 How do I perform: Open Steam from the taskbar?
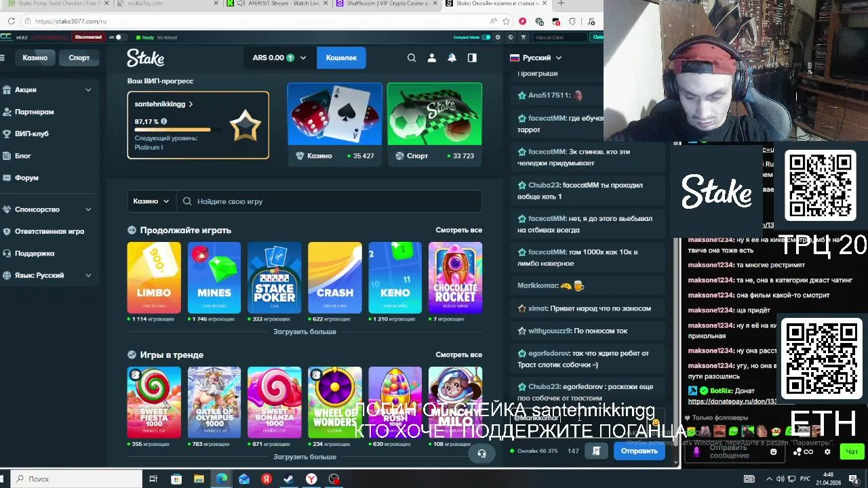(288, 479)
